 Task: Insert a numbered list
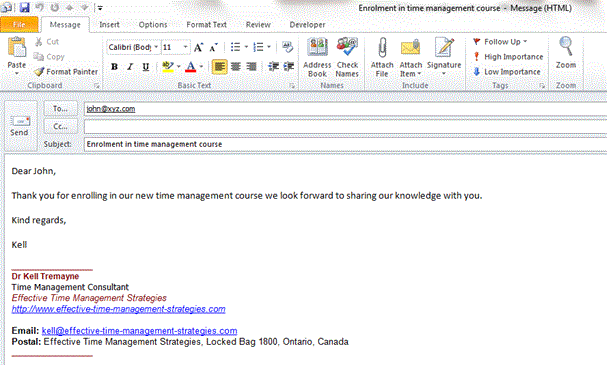pos(258,47)
